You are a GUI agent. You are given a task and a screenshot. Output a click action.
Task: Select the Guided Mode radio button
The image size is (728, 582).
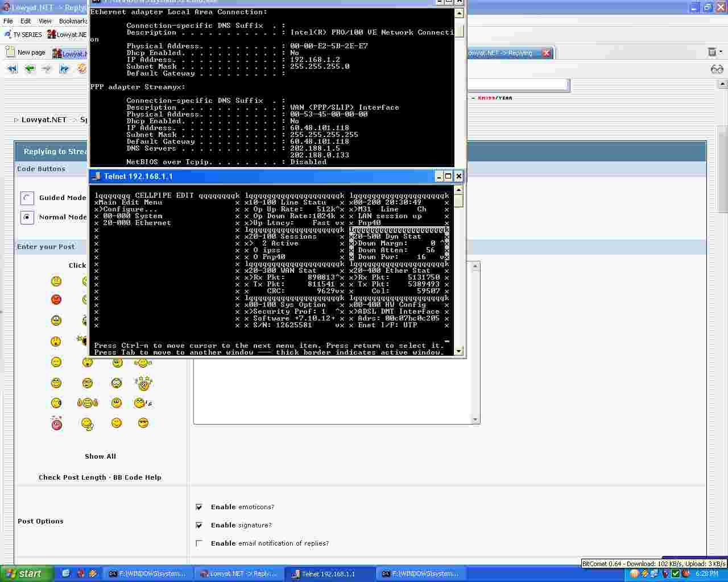pyautogui.click(x=27, y=198)
